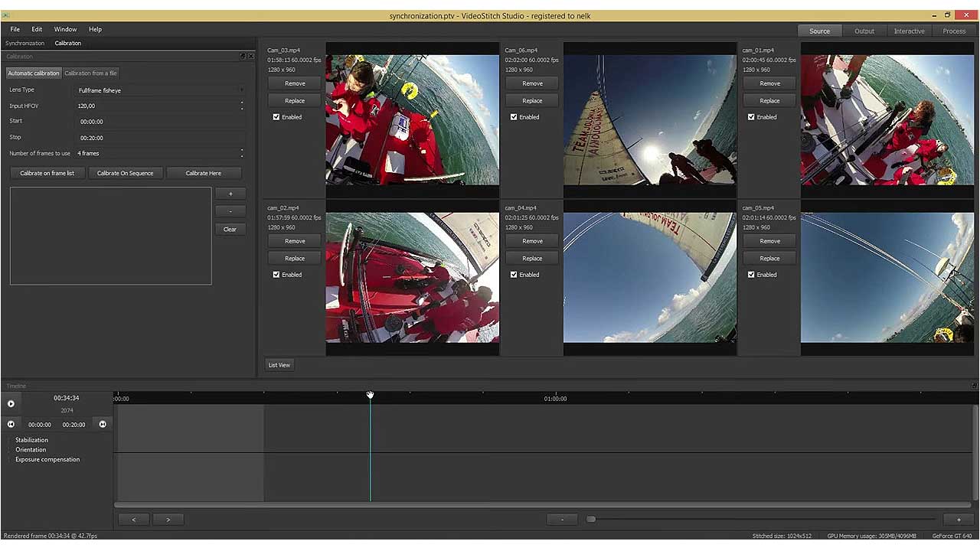Image resolution: width=980 pixels, height=551 pixels.
Task: Toggle the Enabled checkbox for cam_05.mp4
Action: coord(751,274)
